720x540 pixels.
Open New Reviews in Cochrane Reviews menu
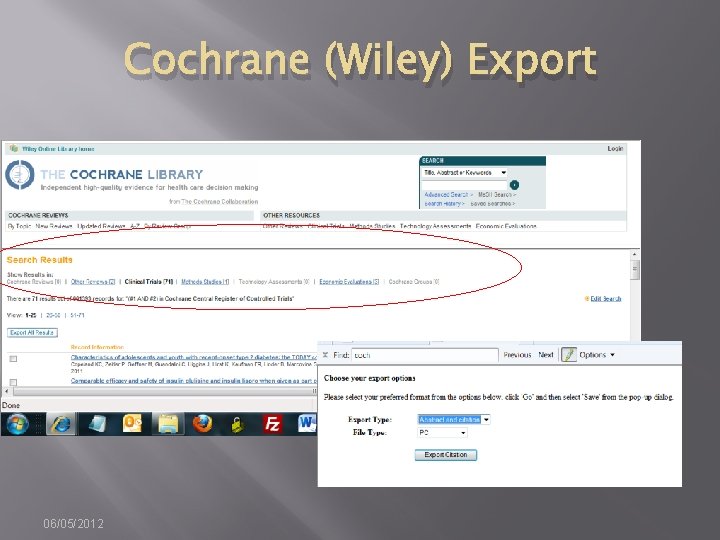point(54,226)
